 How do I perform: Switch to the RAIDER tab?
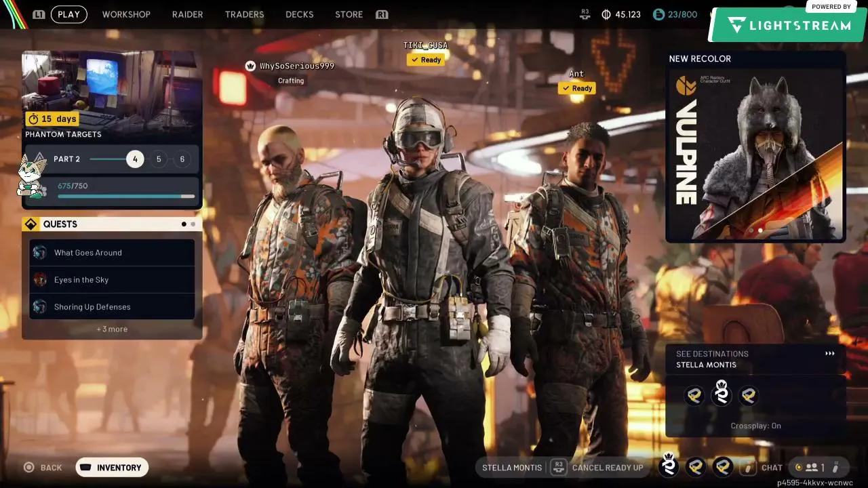188,14
